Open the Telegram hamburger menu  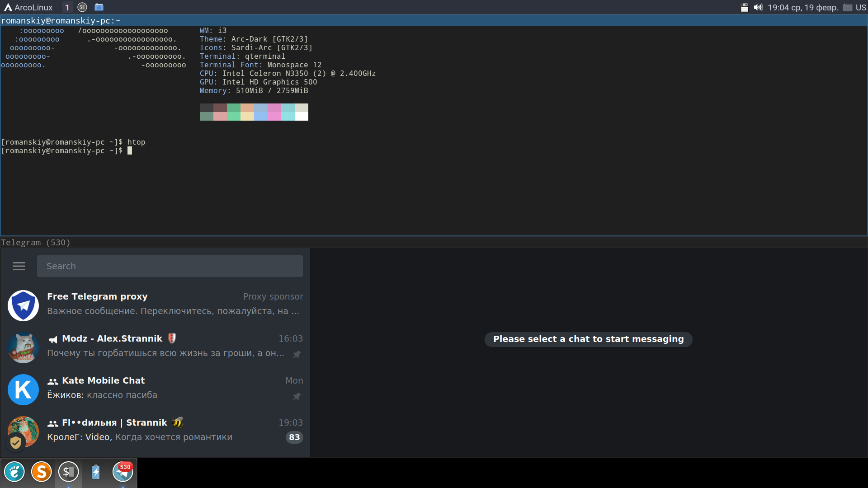pyautogui.click(x=19, y=266)
